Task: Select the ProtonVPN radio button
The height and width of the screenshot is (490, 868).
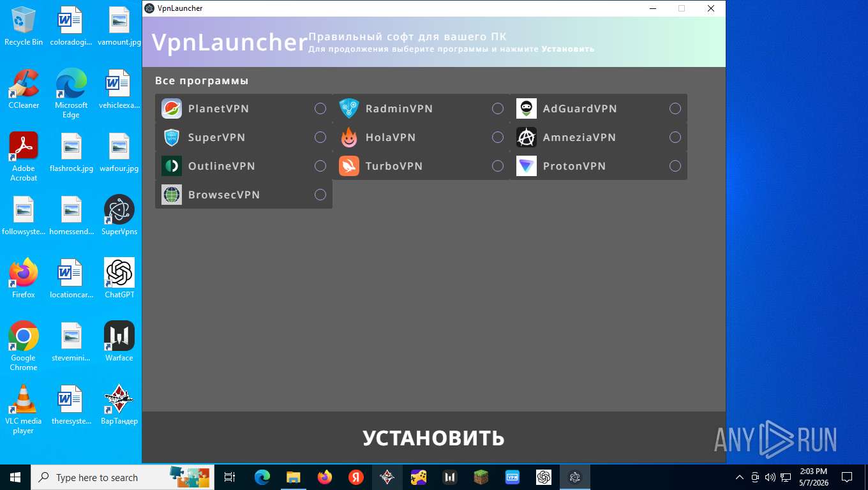Action: pyautogui.click(x=675, y=166)
